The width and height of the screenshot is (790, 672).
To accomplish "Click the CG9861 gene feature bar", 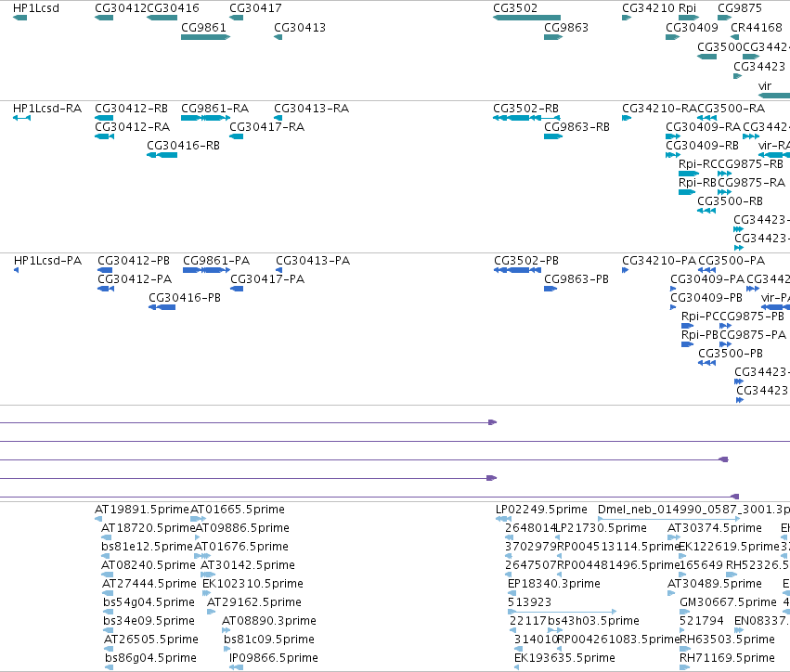I will click(x=205, y=37).
